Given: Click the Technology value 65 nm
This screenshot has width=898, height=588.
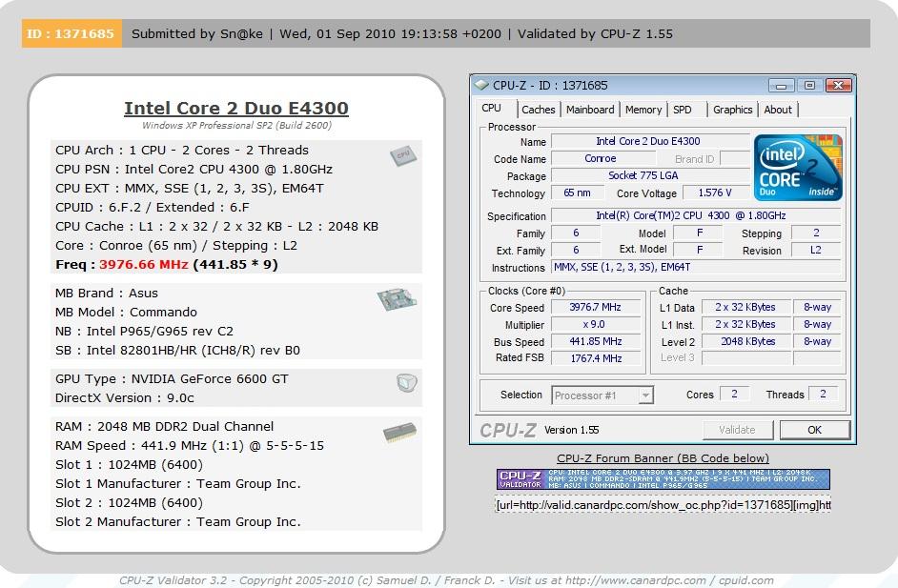Looking at the screenshot, I should [x=578, y=193].
